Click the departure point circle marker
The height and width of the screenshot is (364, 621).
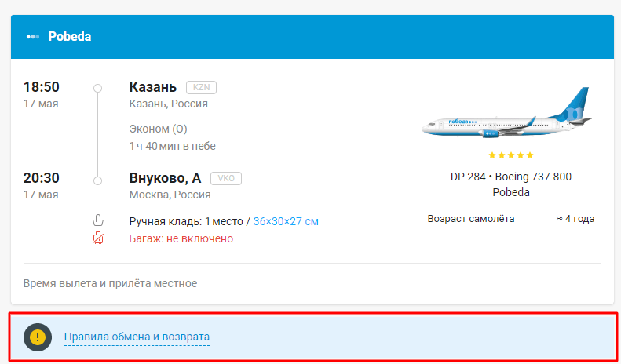pyautogui.click(x=97, y=88)
